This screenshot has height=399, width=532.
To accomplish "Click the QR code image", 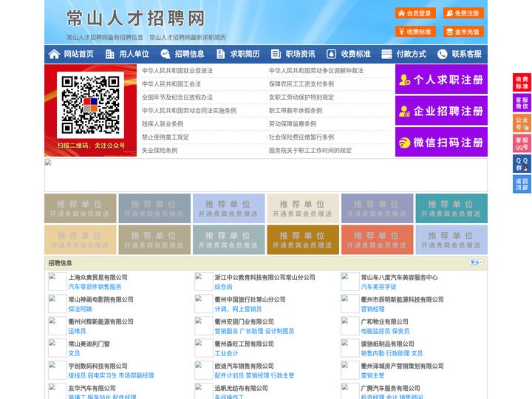I will (90, 105).
